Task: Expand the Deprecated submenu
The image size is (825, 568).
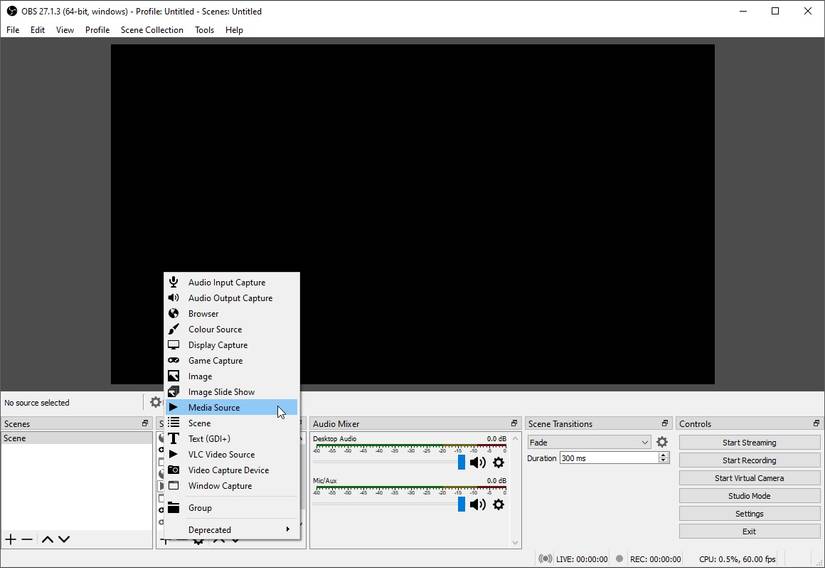Action: (232, 530)
